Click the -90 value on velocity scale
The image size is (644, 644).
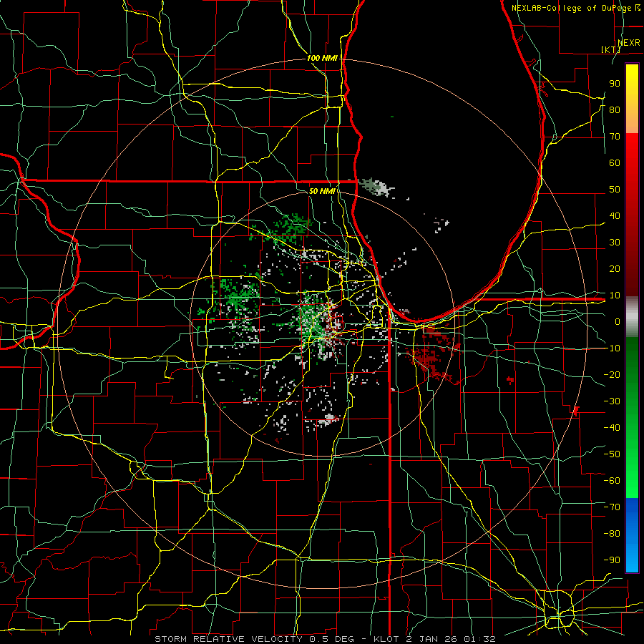[612, 560]
